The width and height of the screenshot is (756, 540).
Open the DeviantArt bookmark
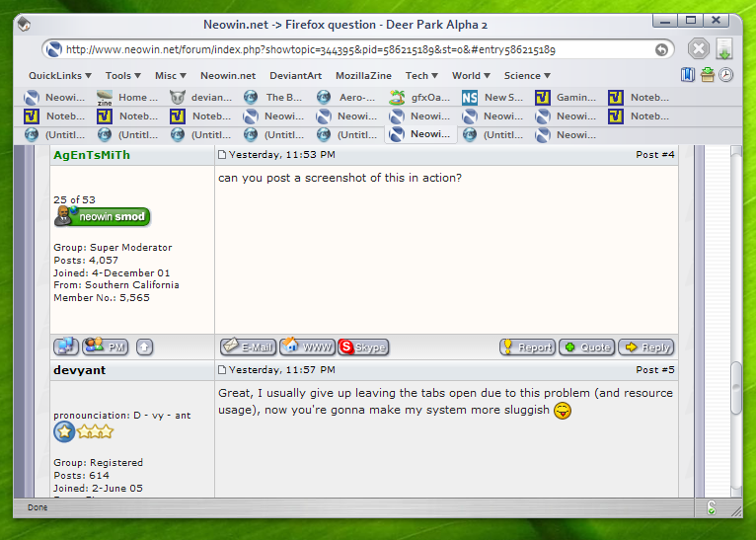(x=295, y=76)
